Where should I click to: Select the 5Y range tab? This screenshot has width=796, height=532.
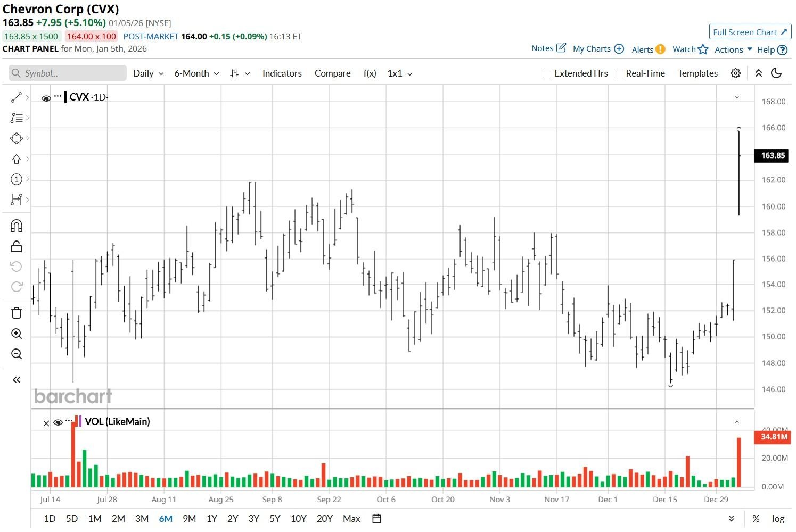tap(275, 519)
